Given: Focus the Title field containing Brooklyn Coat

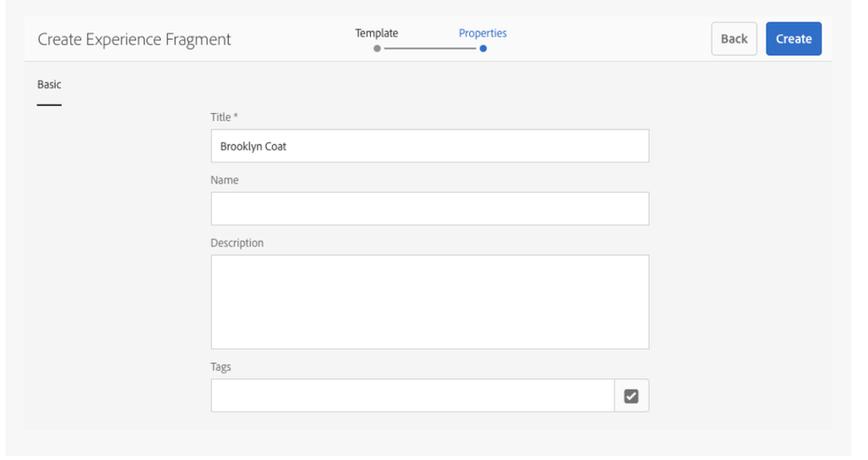Looking at the screenshot, I should coord(430,146).
